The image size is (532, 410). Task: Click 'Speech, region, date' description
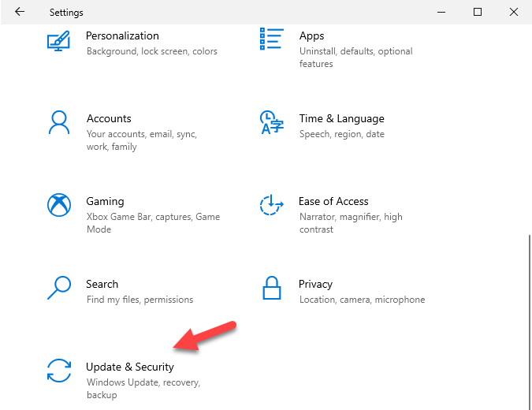[341, 134]
